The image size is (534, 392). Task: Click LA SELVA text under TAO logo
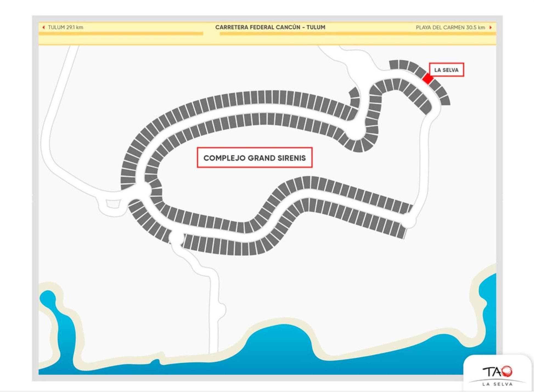(x=497, y=384)
